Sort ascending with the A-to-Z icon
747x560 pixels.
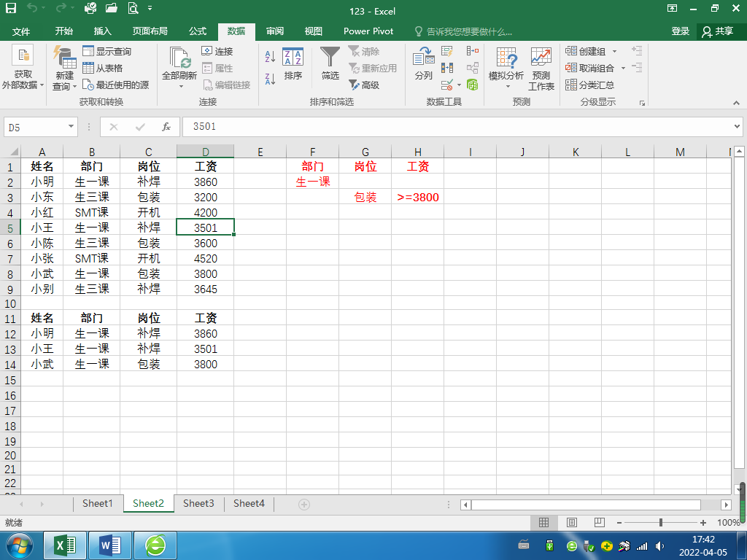click(270, 57)
